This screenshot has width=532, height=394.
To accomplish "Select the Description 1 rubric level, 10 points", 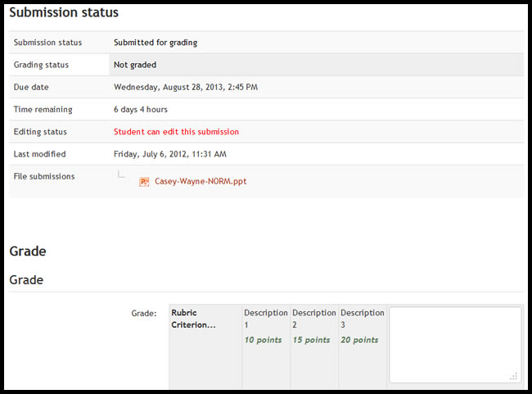I will (266, 346).
